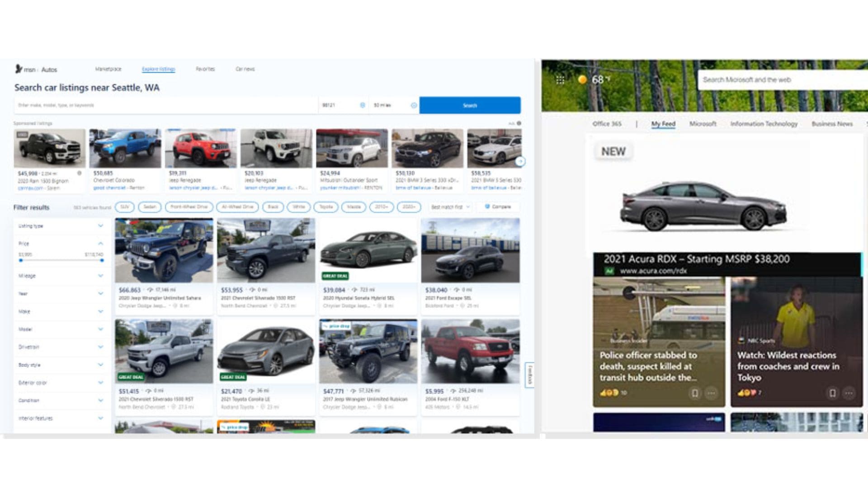Click the Ads info icon
Screen dimensions: 868x488
pos(519,123)
